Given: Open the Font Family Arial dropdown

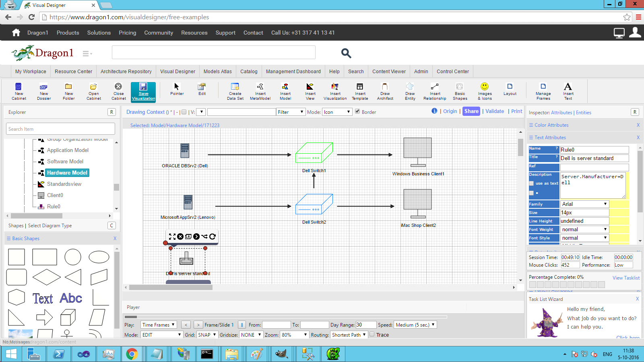Looking at the screenshot, I should 584,204.
